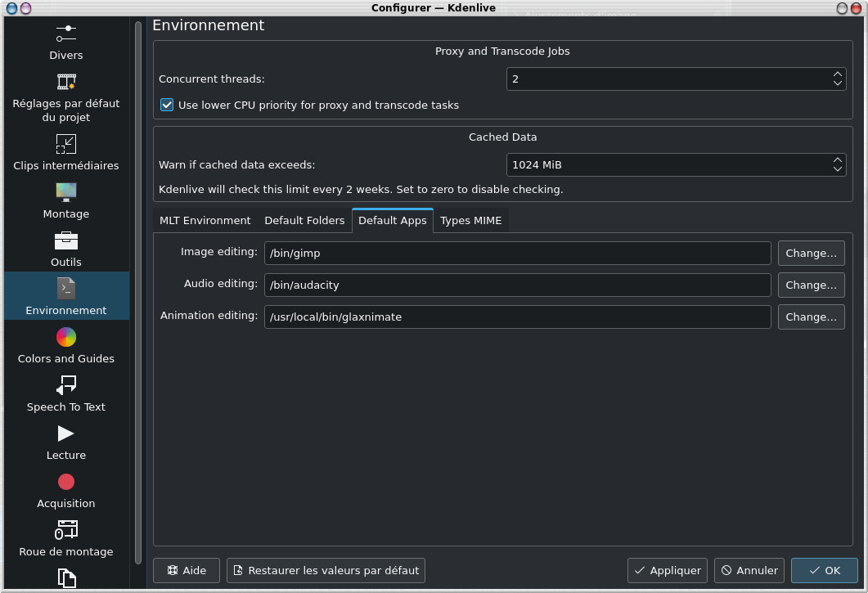The width and height of the screenshot is (868, 593).
Task: Open the Speech To Text icon
Action: click(66, 384)
